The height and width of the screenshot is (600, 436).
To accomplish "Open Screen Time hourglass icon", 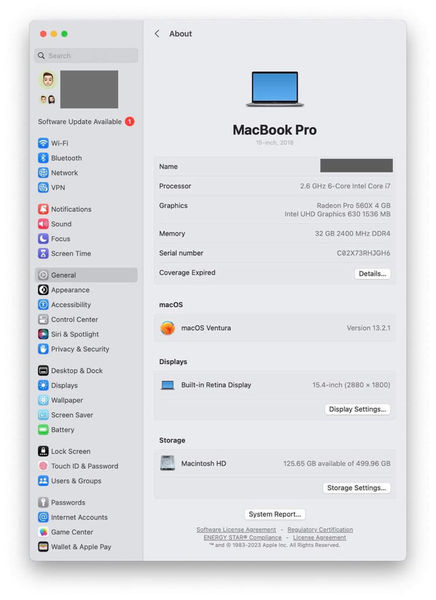I will coord(43,254).
